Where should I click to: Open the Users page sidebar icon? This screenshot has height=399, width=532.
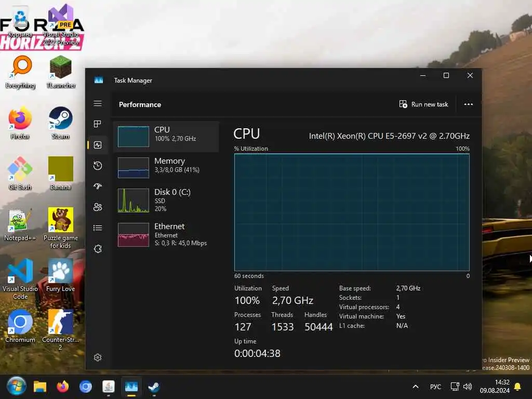coord(98,207)
